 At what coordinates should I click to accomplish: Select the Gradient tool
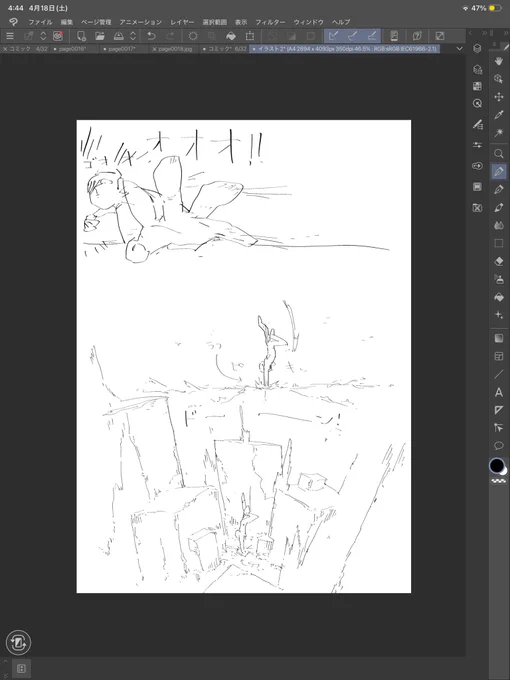click(499, 338)
